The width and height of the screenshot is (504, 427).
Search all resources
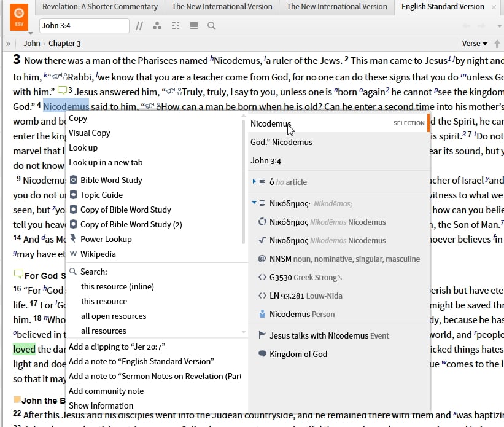[104, 331]
